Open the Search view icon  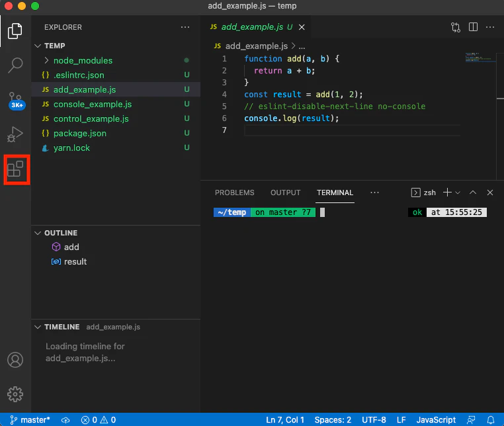(15, 65)
